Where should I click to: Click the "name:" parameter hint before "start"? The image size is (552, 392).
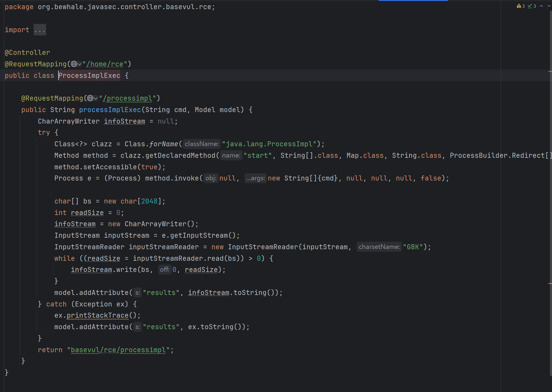(x=231, y=155)
